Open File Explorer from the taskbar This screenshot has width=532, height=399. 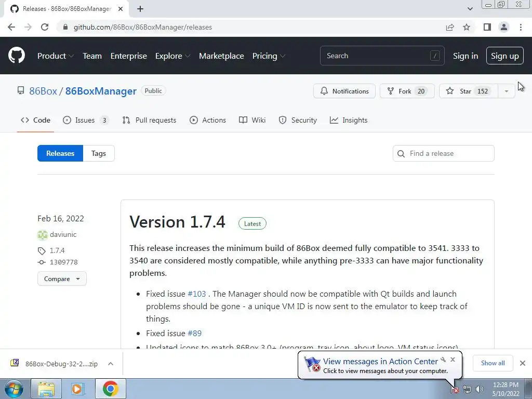tap(46, 389)
